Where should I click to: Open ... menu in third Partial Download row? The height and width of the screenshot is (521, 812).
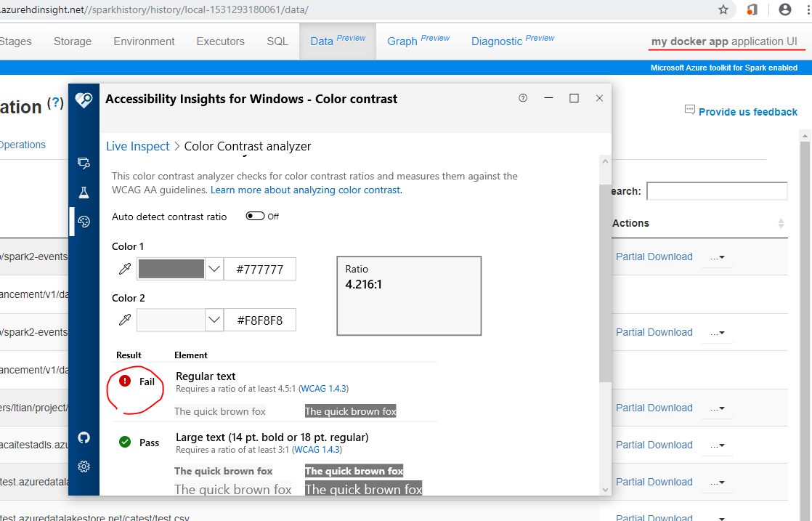(718, 408)
